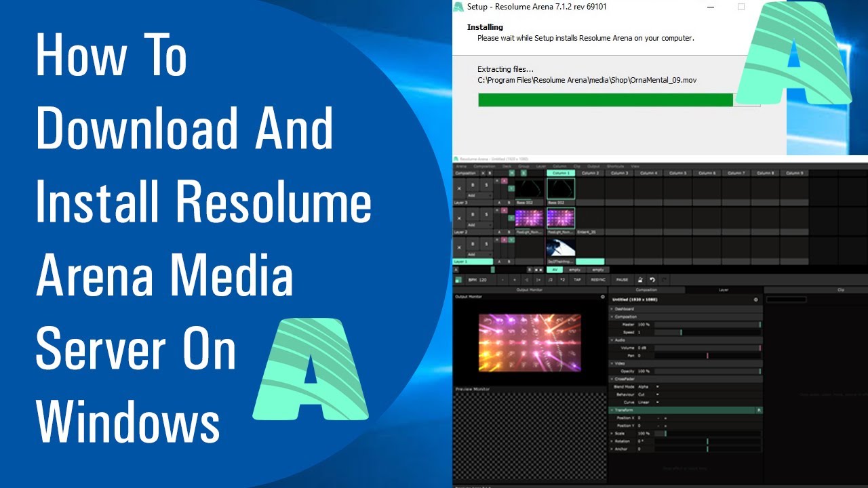This screenshot has width=868, height=488.
Task: Open the Composition menu
Action: pos(484,166)
